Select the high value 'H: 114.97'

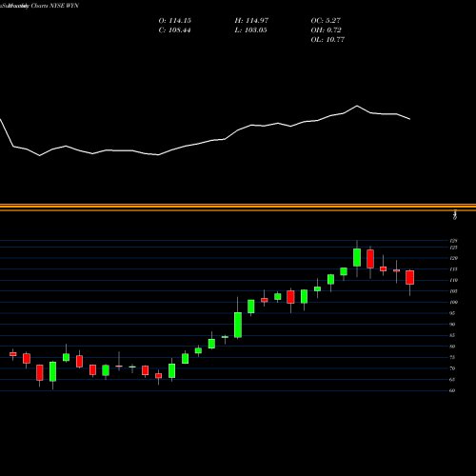click(251, 21)
